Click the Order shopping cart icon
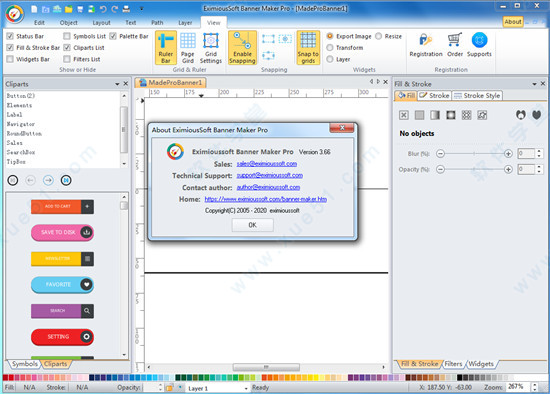This screenshot has height=394, width=550. tap(455, 40)
